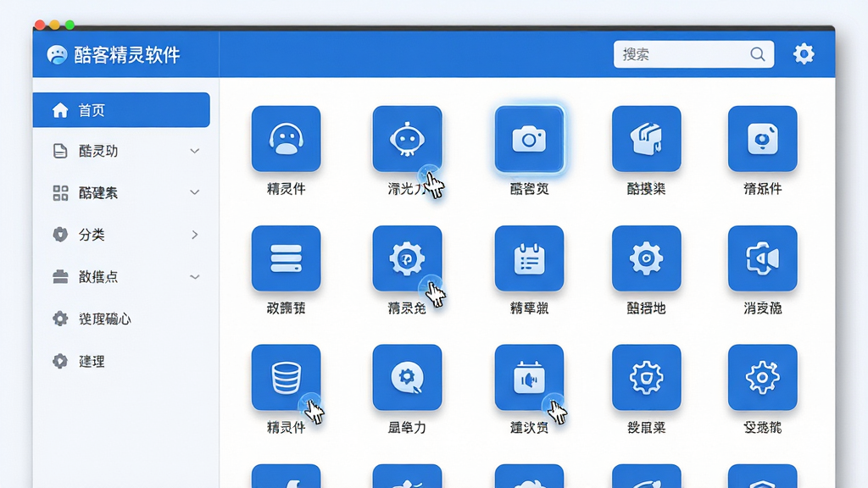The width and height of the screenshot is (868, 488).
Task: Expand the chevron beside the grid icon entry
Action: pos(194,192)
